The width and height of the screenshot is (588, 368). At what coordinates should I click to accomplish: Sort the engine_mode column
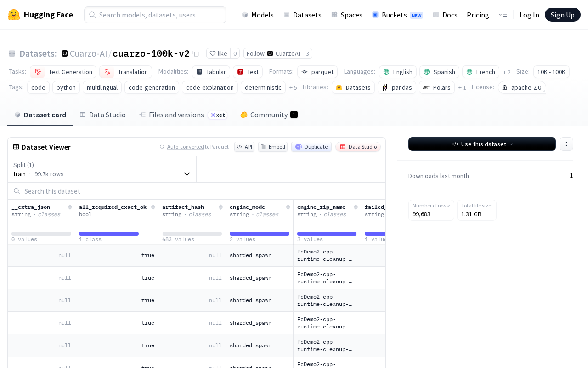point(288,207)
